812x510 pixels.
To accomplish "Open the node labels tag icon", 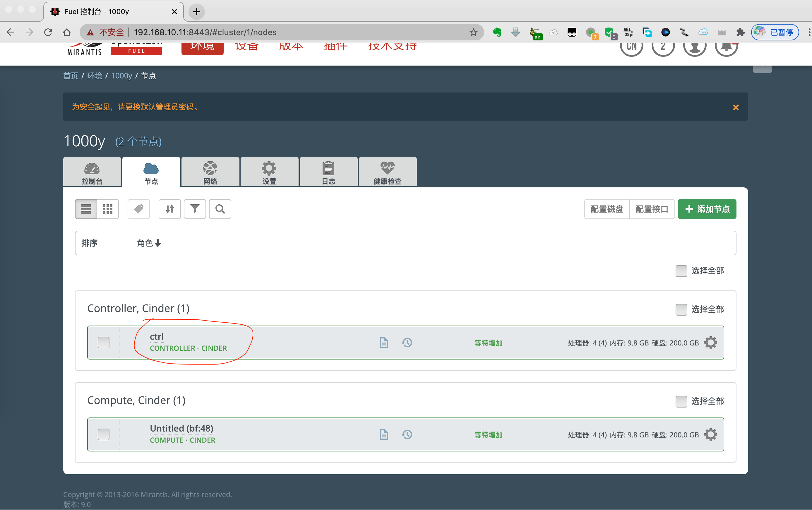I will (138, 209).
